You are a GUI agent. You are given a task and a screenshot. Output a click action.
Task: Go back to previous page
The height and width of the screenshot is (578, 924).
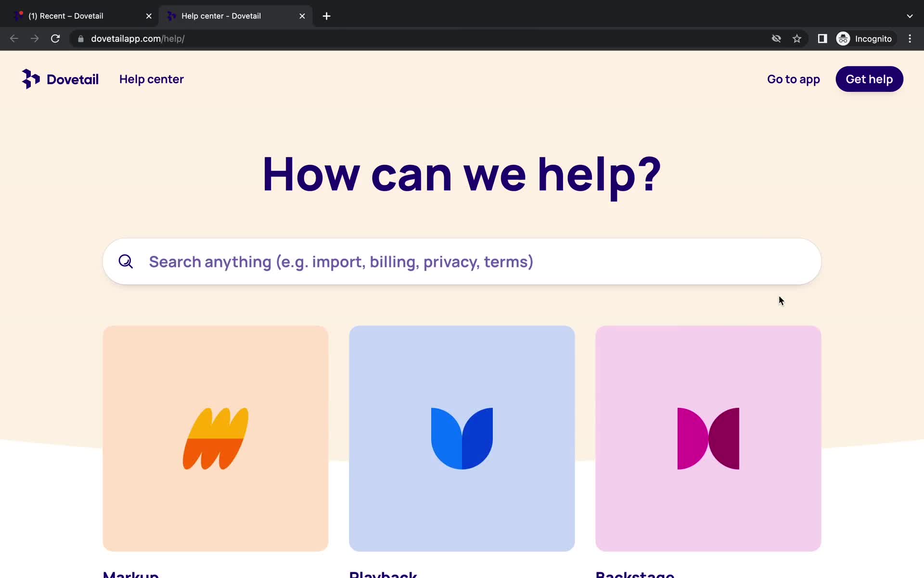tap(14, 39)
